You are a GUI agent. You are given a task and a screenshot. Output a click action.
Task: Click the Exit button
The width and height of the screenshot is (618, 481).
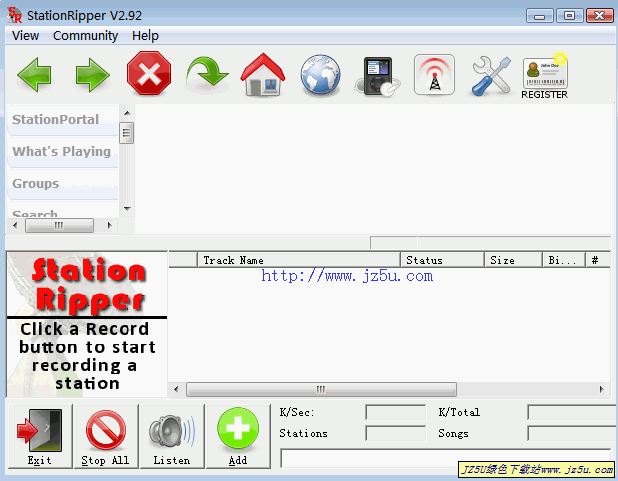[40, 436]
